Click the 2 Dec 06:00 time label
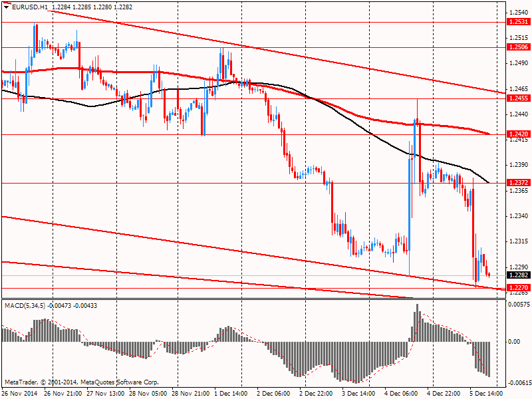Image resolution: width=532 pixels, height=399 pixels. pyautogui.click(x=274, y=393)
